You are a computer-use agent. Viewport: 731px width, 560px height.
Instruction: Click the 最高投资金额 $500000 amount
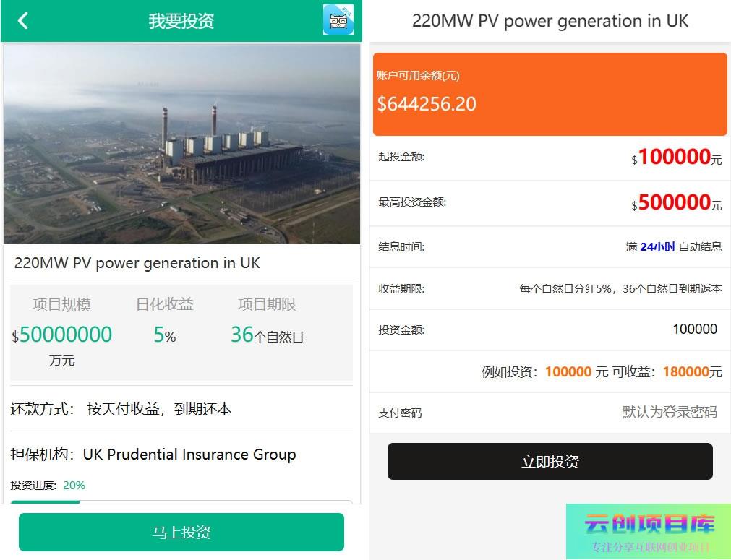tap(675, 203)
